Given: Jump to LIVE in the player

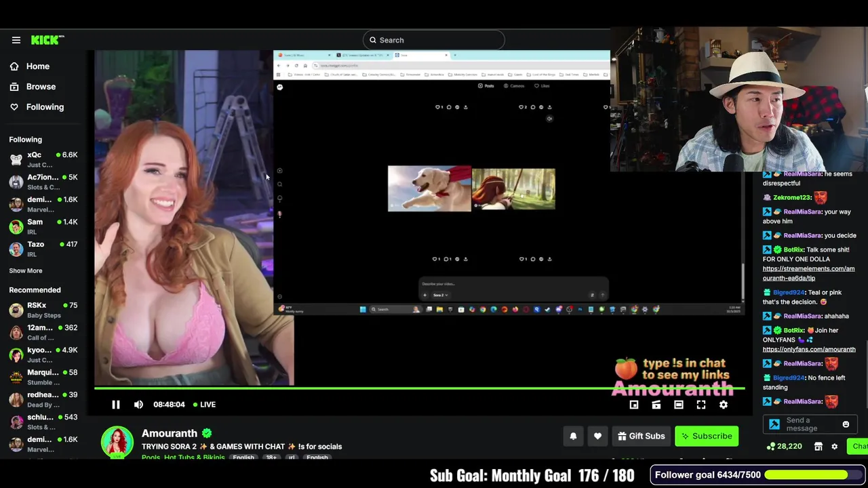Looking at the screenshot, I should [204, 405].
